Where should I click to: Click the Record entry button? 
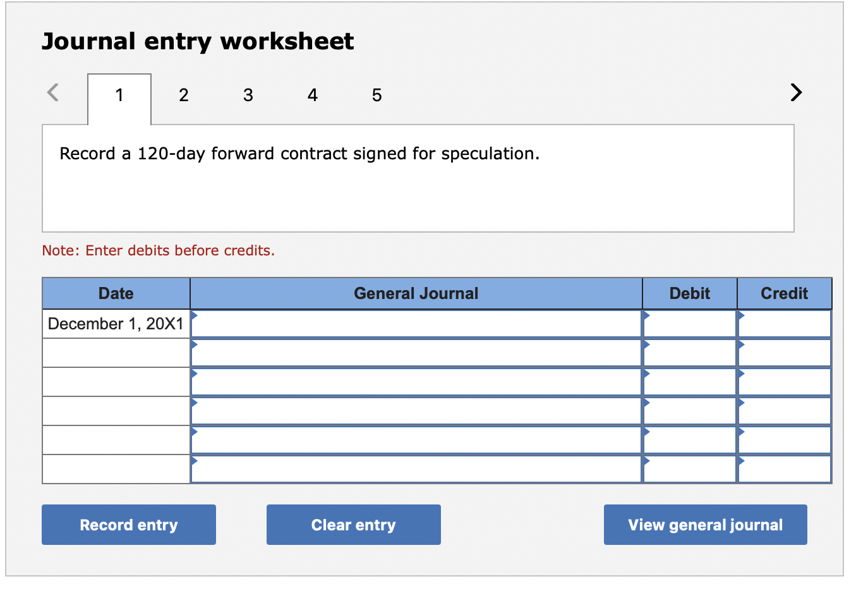click(129, 525)
